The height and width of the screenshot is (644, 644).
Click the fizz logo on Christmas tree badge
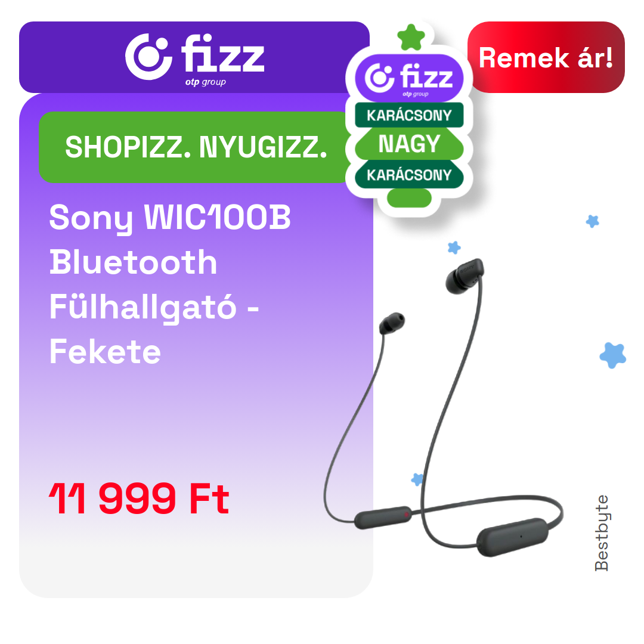coord(409,78)
